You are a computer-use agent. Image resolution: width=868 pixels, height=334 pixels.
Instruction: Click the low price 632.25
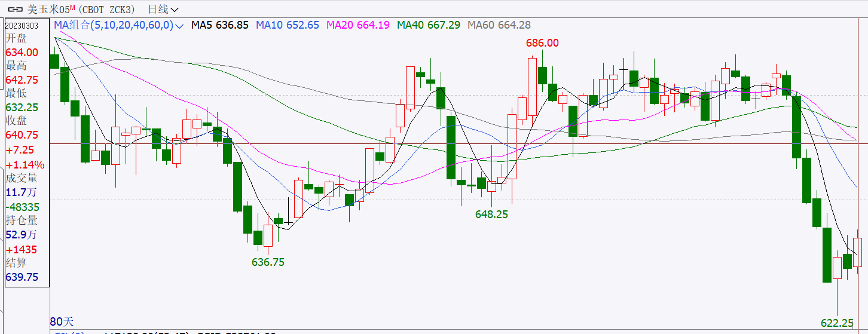coord(22,108)
